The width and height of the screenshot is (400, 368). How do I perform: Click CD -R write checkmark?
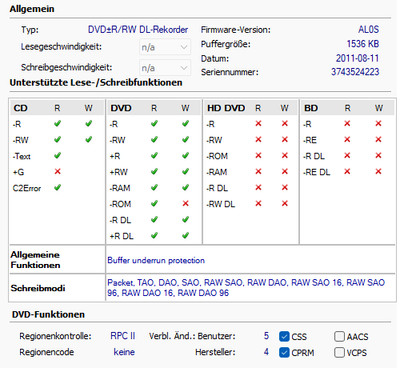pos(88,124)
